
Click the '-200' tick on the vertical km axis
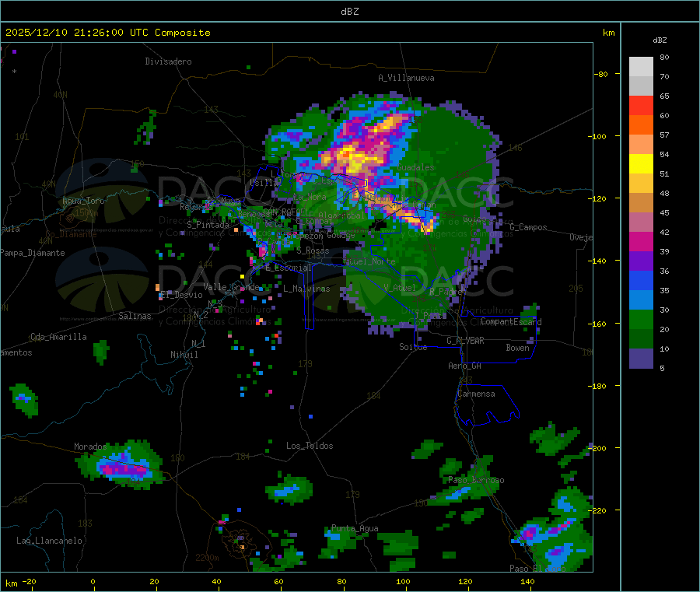(x=599, y=448)
